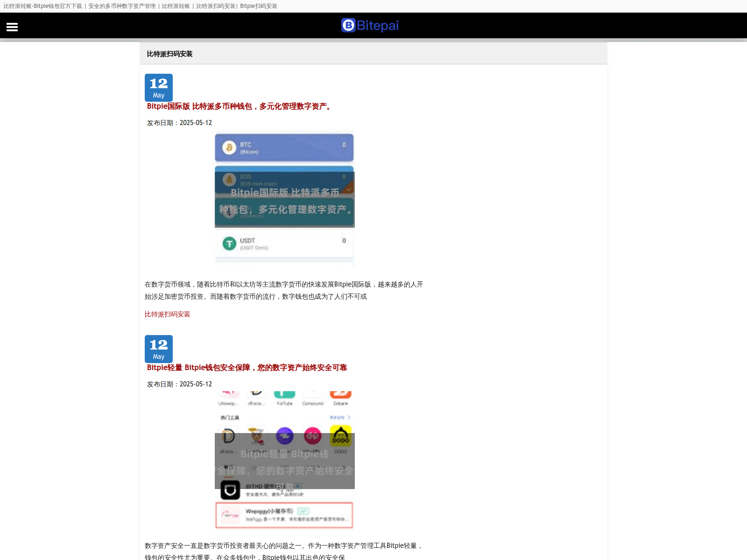Viewport: 747px width, 560px height.
Task: Open the hamburger menu icon
Action: (x=12, y=27)
